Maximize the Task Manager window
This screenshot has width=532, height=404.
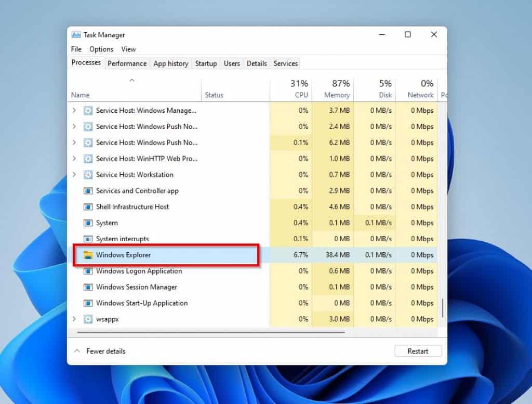click(x=408, y=35)
